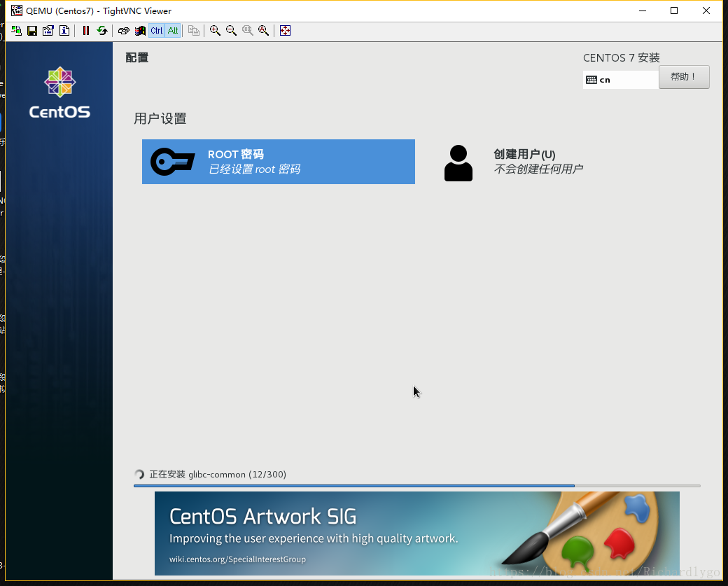This screenshot has width=728, height=586.
Task: Click the Transfer files icon
Action: pyautogui.click(x=194, y=31)
